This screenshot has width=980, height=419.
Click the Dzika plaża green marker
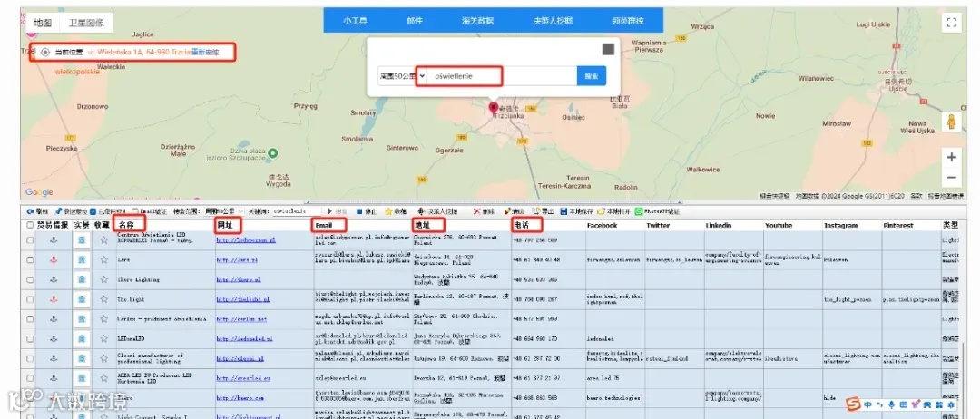pyautogui.click(x=273, y=153)
